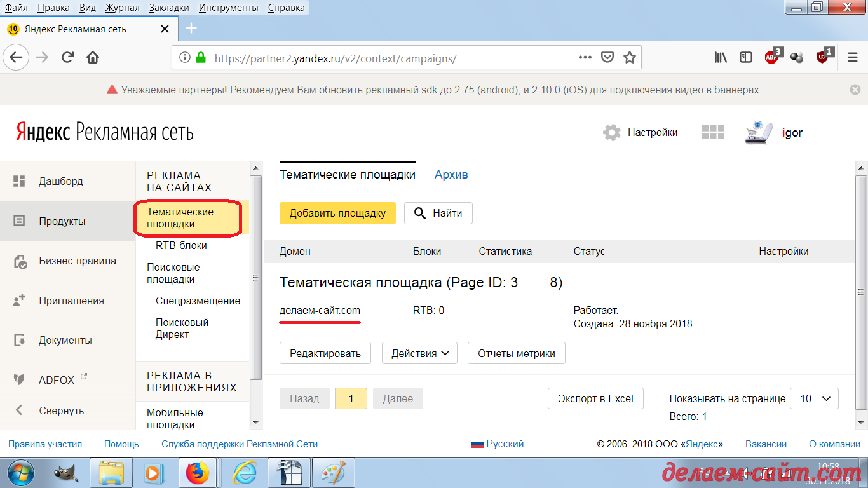Dismiss the SDK update notification banner

click(855, 90)
